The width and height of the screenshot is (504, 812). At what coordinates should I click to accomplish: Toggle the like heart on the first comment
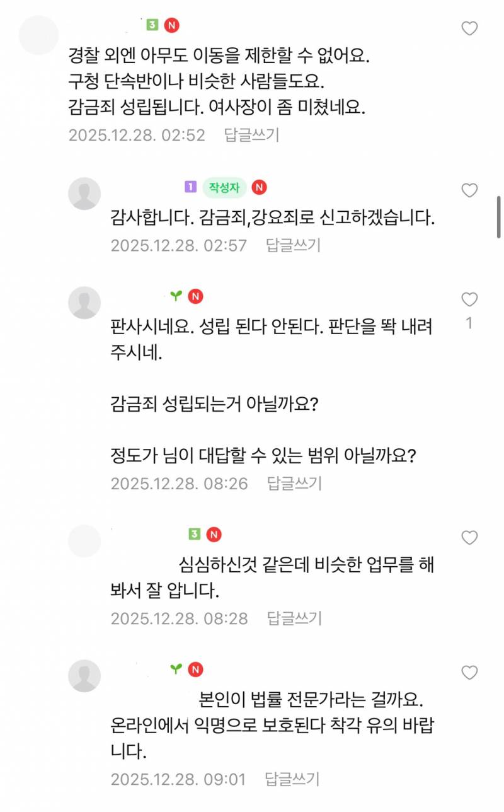pyautogui.click(x=469, y=27)
